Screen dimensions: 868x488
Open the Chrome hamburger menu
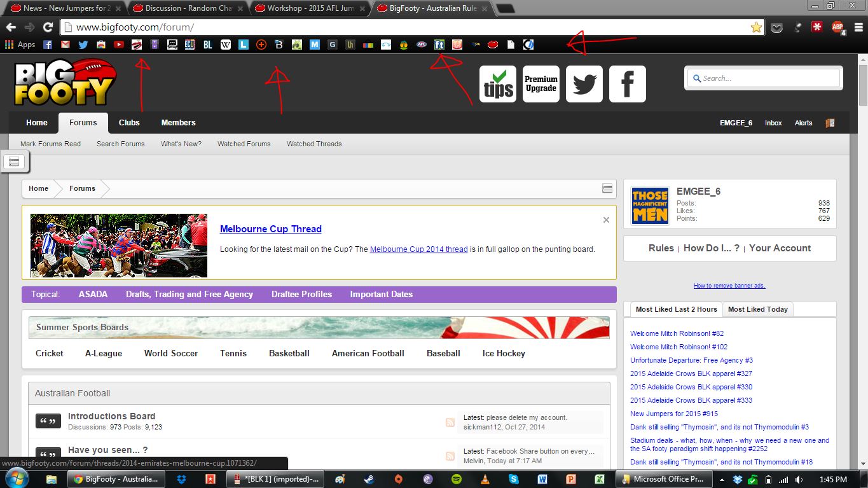point(858,27)
